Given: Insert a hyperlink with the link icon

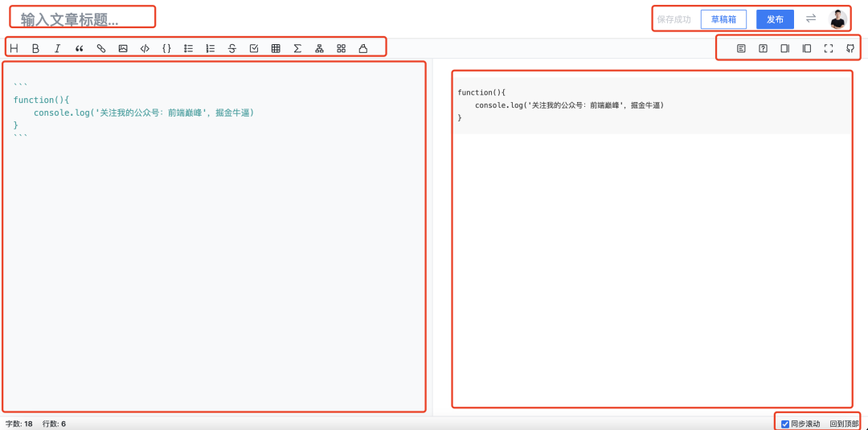Looking at the screenshot, I should pyautogui.click(x=100, y=49).
